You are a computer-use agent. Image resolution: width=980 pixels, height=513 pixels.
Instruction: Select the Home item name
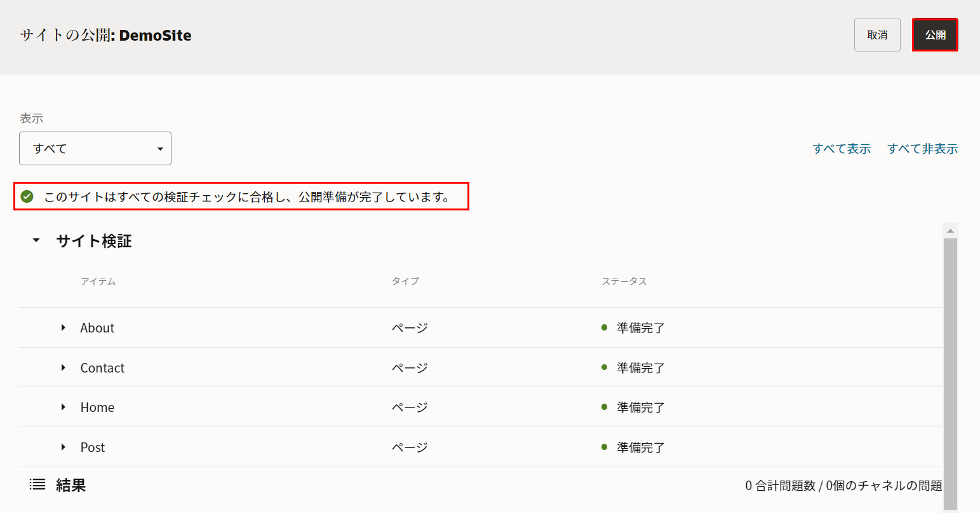(97, 407)
